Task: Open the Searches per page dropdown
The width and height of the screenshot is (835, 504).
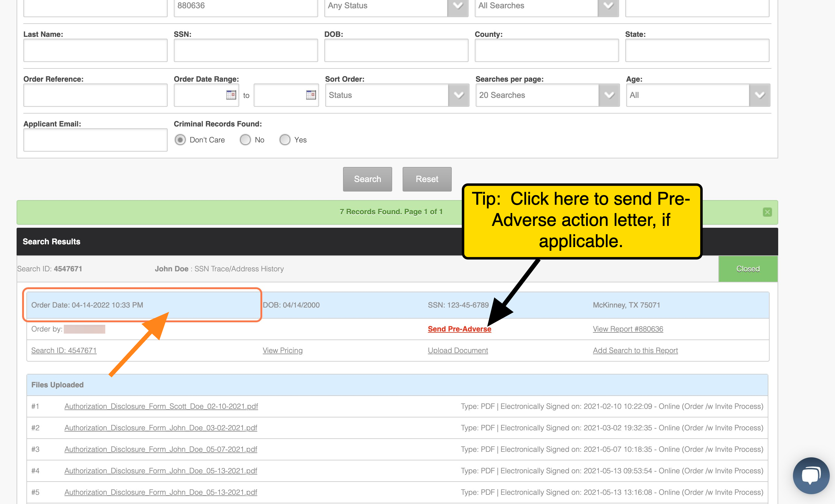Action: point(548,95)
